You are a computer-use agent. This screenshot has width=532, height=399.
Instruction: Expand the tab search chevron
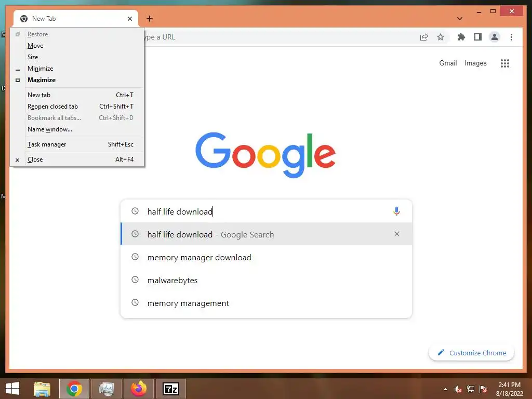(460, 19)
